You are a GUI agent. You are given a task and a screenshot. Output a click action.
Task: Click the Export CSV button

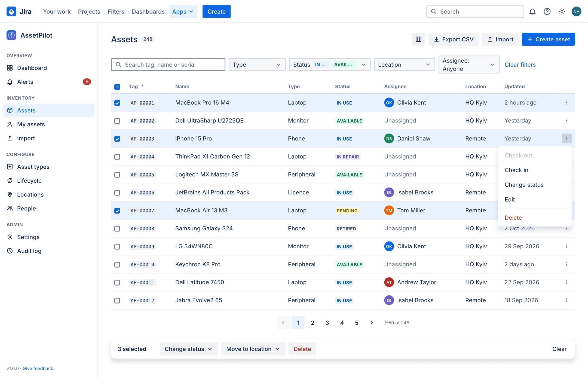[x=453, y=39]
